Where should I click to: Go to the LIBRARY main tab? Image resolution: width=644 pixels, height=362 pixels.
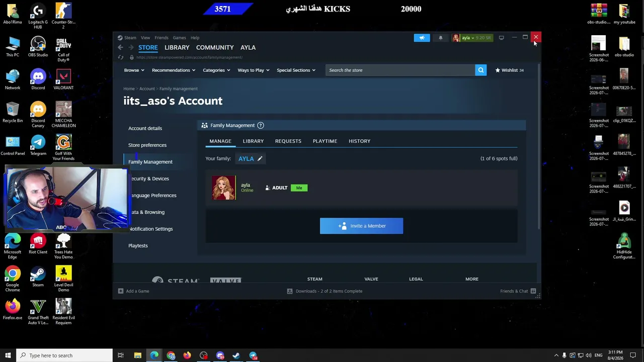click(x=177, y=47)
